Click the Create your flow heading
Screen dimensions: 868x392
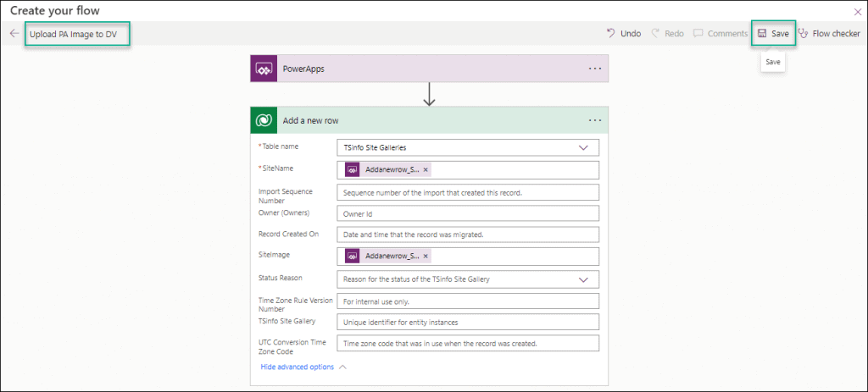[x=55, y=10]
